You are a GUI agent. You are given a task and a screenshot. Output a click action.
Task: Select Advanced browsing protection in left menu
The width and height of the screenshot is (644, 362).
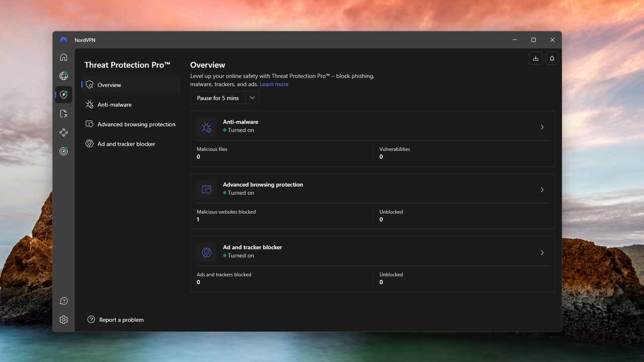[x=131, y=124]
